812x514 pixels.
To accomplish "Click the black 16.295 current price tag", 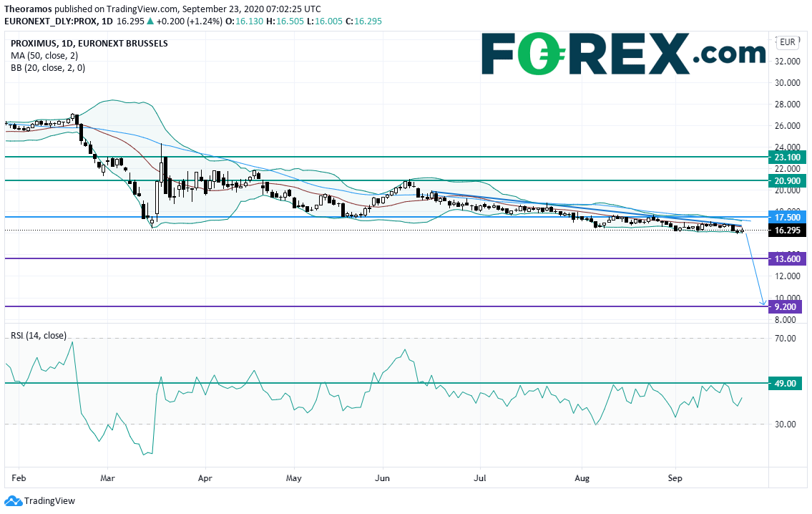I will coord(785,231).
